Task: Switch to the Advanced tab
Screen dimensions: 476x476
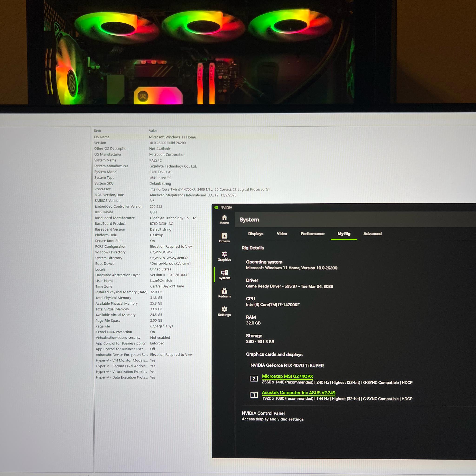Action: coord(372,234)
